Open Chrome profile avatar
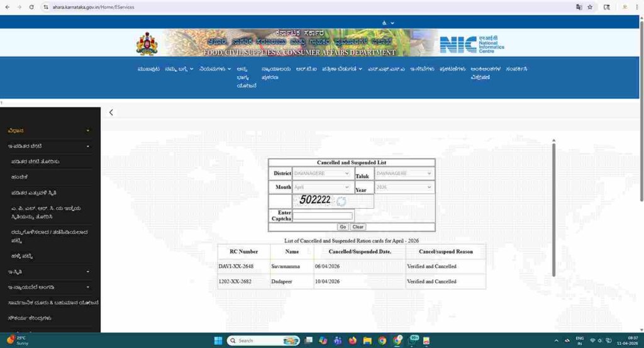Viewport: 644px width, 348px height. point(625,7)
